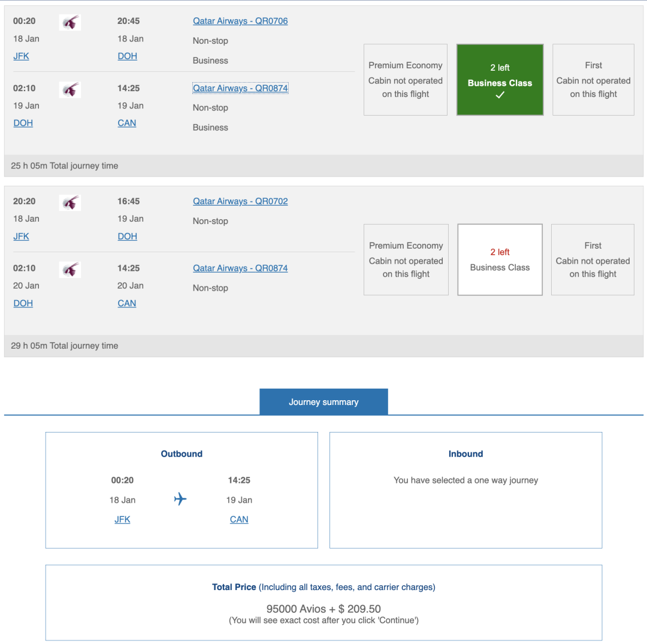Deselect the green Business Class option
This screenshot has width=647, height=644.
[x=500, y=79]
